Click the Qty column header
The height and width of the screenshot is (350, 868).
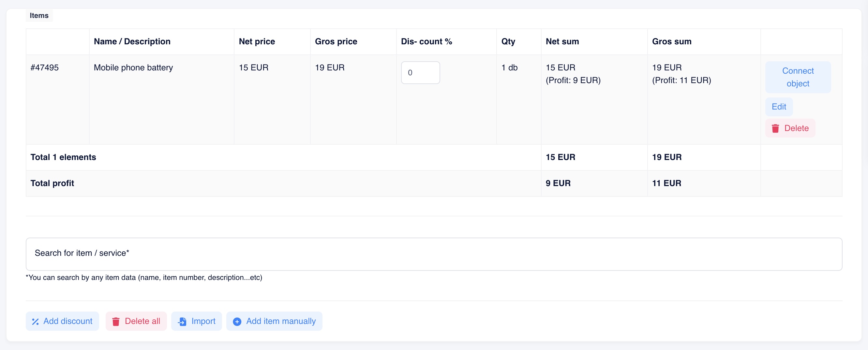(508, 41)
